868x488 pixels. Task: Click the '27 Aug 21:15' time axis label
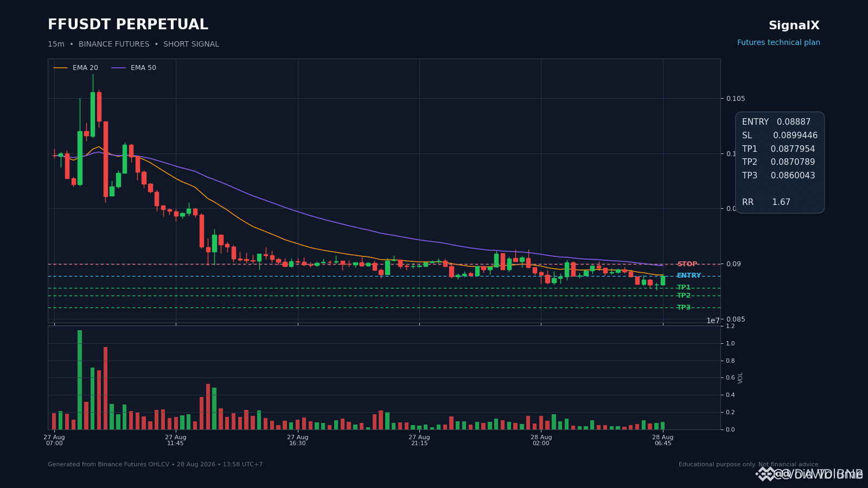click(x=419, y=440)
